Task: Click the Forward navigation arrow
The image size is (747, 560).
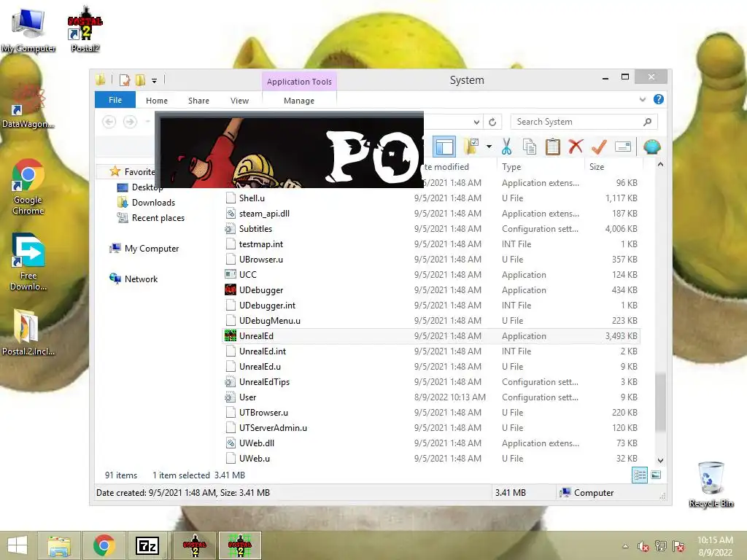Action: coord(130,122)
